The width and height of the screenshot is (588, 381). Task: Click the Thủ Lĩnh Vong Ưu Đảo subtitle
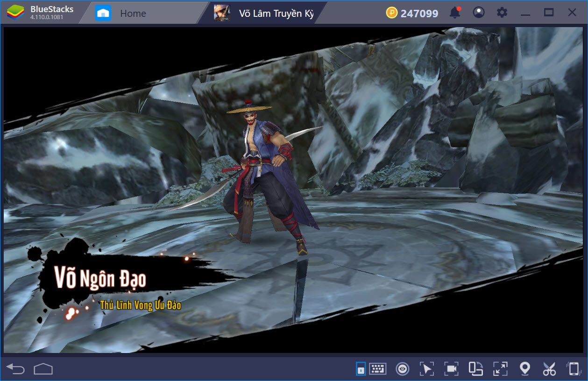tap(140, 305)
